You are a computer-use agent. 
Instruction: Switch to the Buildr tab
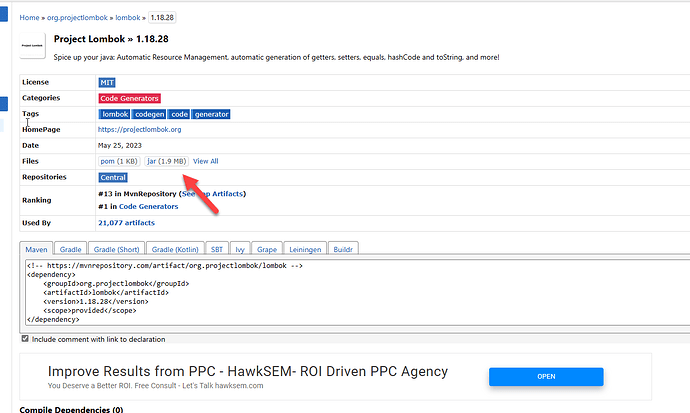[x=343, y=249]
